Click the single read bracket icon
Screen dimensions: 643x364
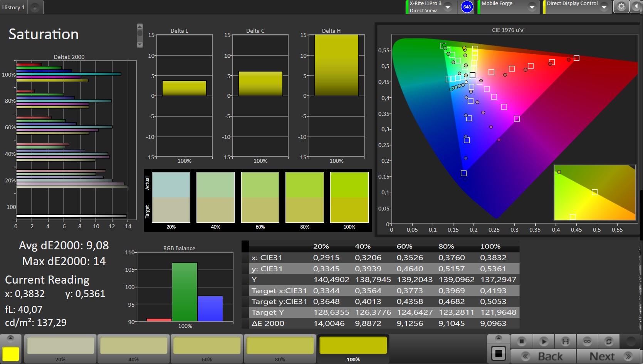pyautogui.click(x=565, y=341)
